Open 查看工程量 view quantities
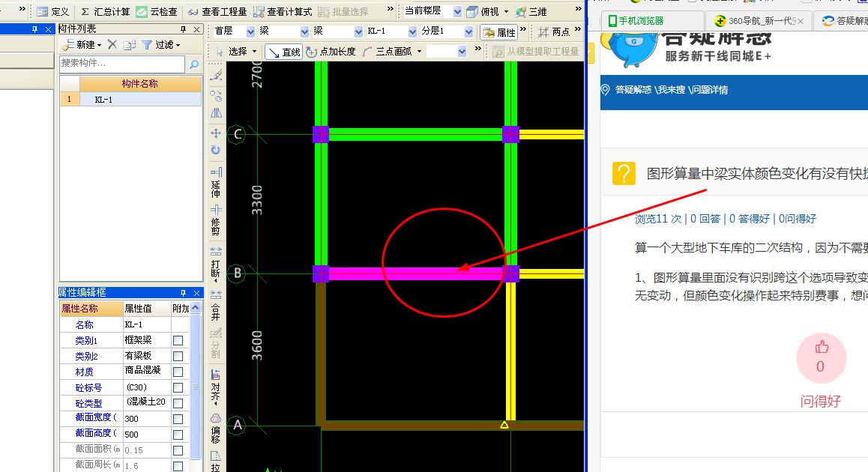868x472 pixels. pyautogui.click(x=217, y=12)
